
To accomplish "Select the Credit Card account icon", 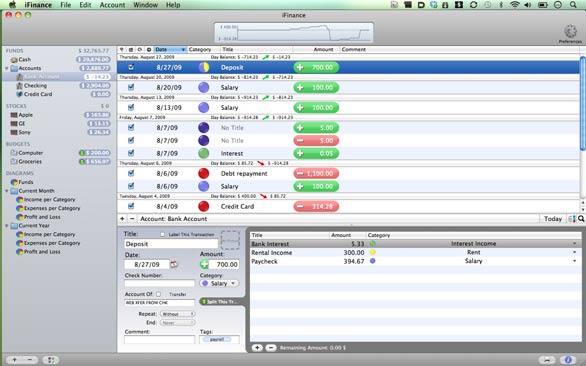I will (x=20, y=94).
